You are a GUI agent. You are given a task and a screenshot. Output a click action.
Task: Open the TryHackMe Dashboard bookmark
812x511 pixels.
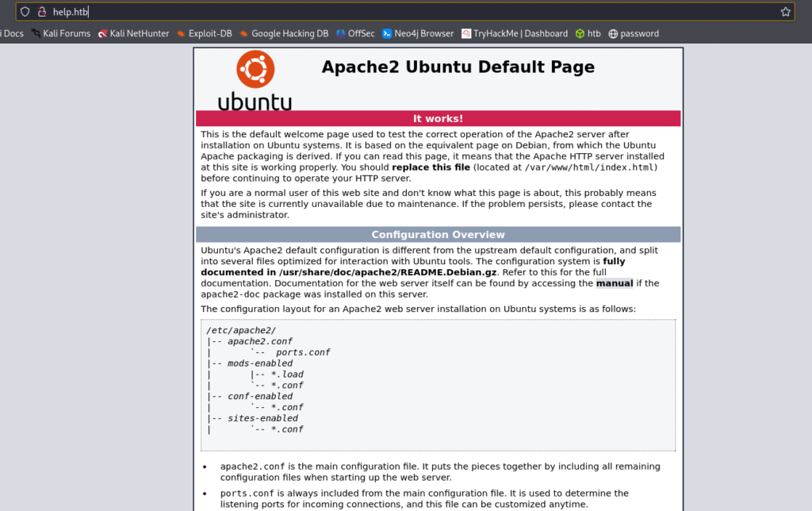(515, 33)
